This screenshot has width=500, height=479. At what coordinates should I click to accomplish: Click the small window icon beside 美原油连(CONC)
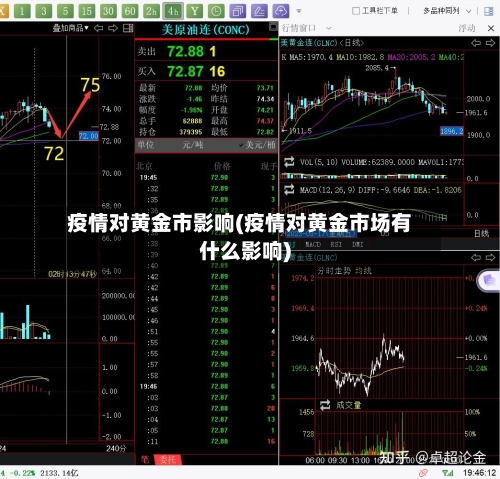click(x=273, y=27)
